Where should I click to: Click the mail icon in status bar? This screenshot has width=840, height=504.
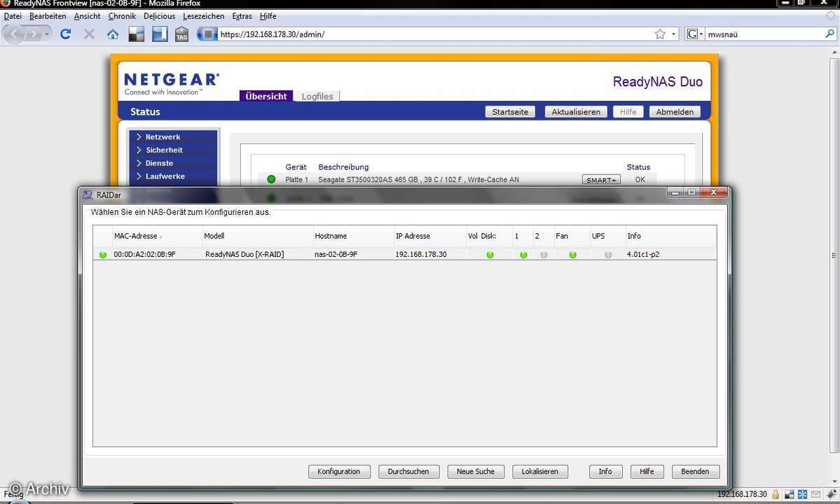[x=815, y=494]
